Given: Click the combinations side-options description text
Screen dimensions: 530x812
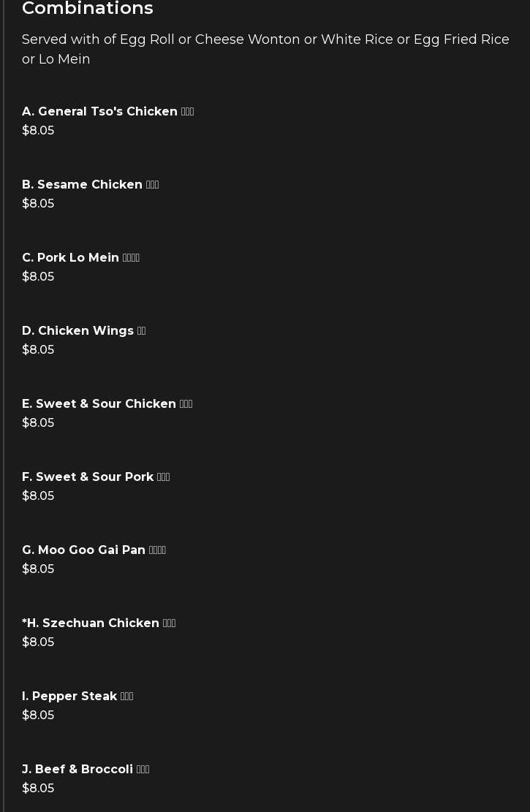Looking at the screenshot, I should pyautogui.click(x=265, y=49).
